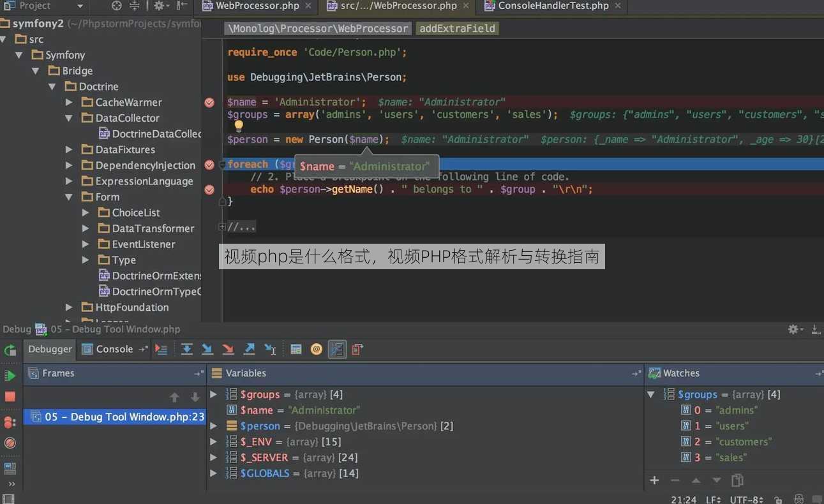824x504 pixels.
Task: Click the \Monolog\Processor\WebProcessor breadcrumb
Action: (318, 28)
